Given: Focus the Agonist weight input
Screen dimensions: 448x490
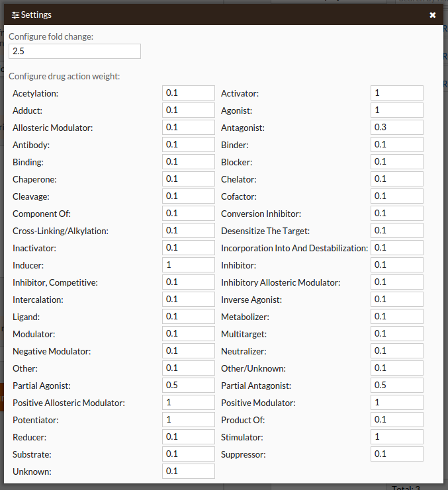Looking at the screenshot, I should coord(397,110).
